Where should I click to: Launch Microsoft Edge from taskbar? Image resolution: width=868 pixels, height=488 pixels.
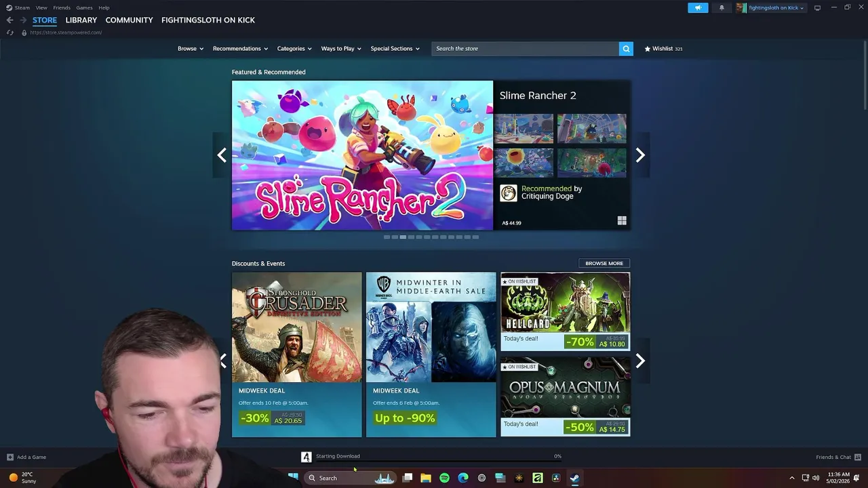(x=463, y=478)
